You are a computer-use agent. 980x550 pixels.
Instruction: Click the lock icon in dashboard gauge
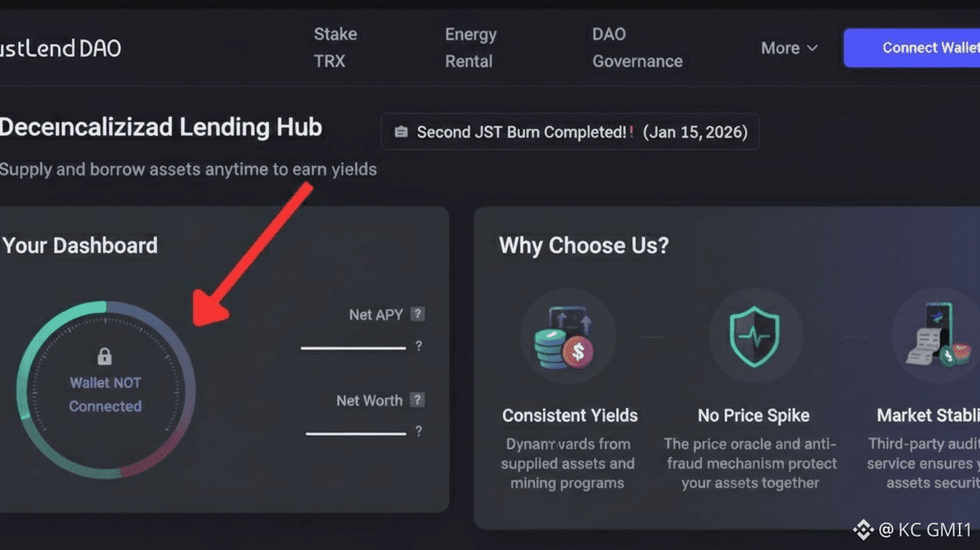coord(105,357)
